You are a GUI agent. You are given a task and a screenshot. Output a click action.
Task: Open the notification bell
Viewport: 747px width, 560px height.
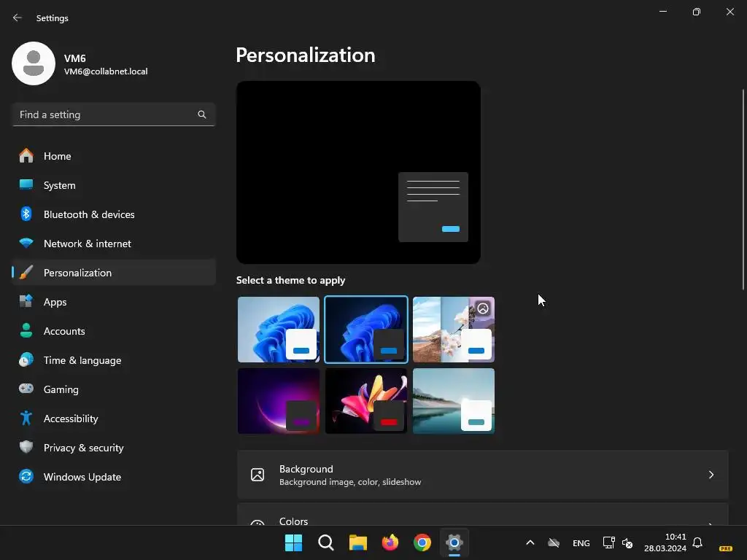(697, 542)
